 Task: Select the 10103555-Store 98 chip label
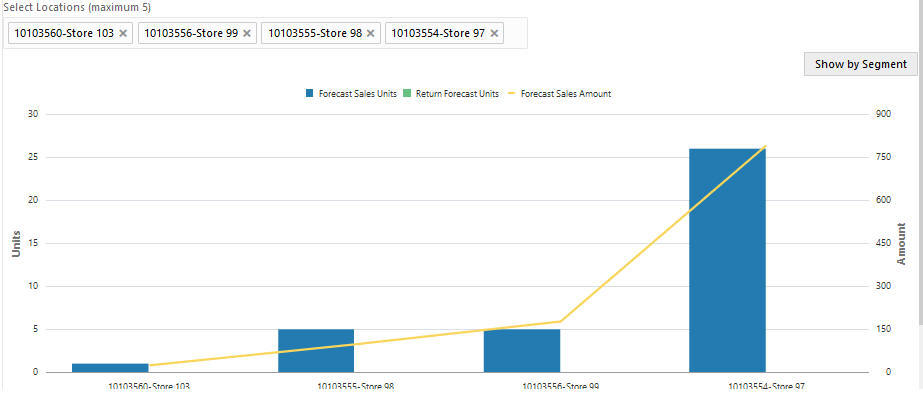coord(315,34)
